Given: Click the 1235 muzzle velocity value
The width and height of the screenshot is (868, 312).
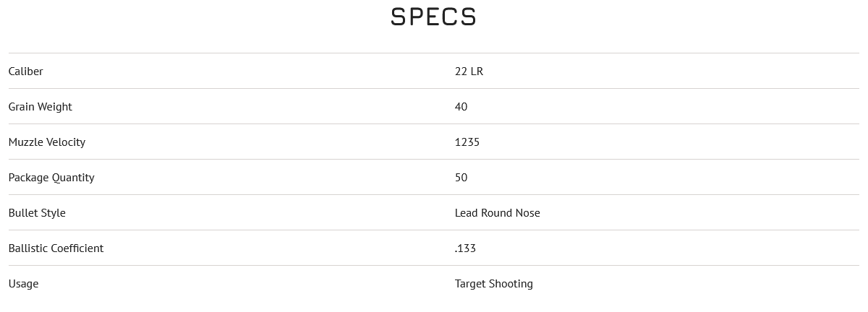Looking at the screenshot, I should coord(467,142).
